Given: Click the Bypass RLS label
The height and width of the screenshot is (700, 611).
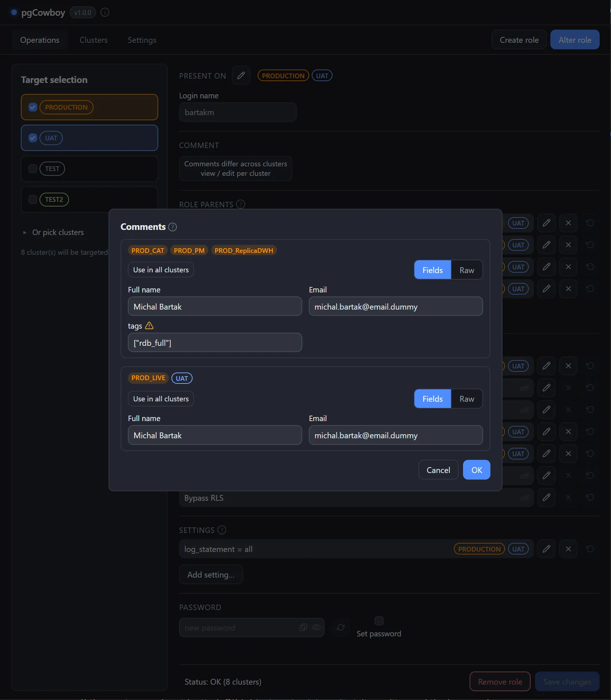Looking at the screenshot, I should 204,498.
